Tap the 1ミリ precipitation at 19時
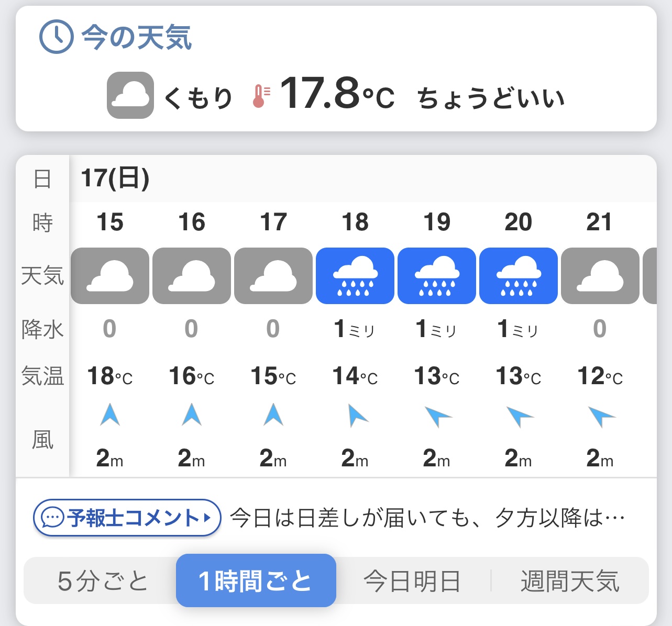This screenshot has width=672, height=626. 437,329
